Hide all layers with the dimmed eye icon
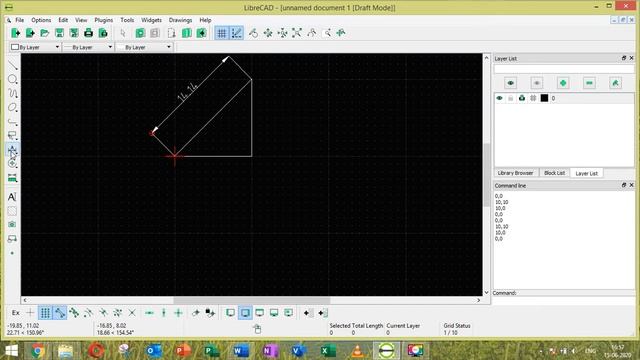 (x=536, y=83)
